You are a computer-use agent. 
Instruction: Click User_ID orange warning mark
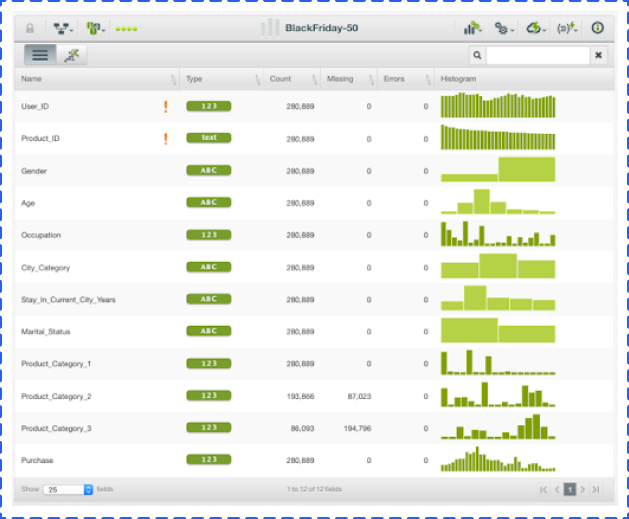pos(166,106)
